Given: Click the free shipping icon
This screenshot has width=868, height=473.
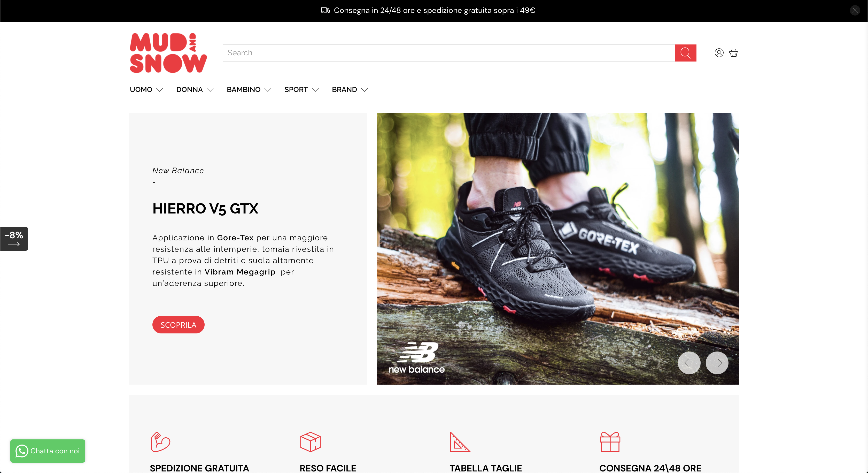Looking at the screenshot, I should (161, 441).
